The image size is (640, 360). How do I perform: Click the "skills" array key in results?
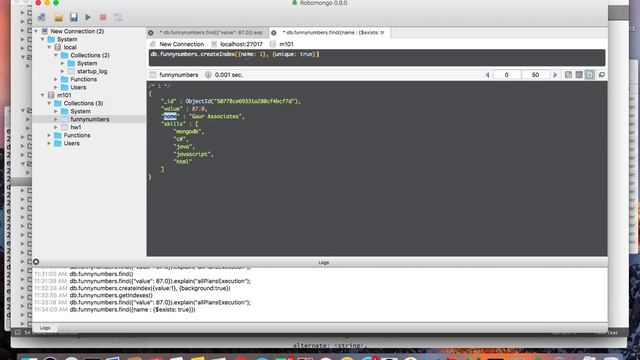click(173, 124)
